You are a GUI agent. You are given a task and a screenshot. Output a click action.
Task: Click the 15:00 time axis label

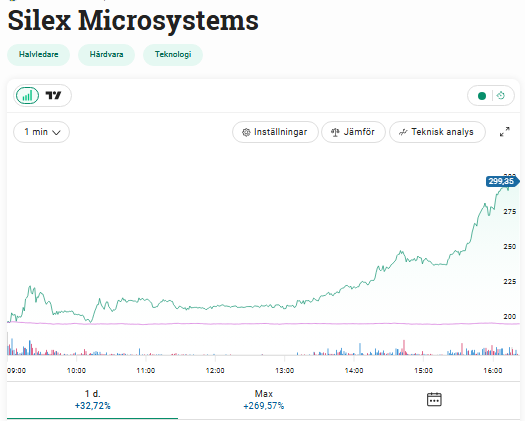click(423, 371)
